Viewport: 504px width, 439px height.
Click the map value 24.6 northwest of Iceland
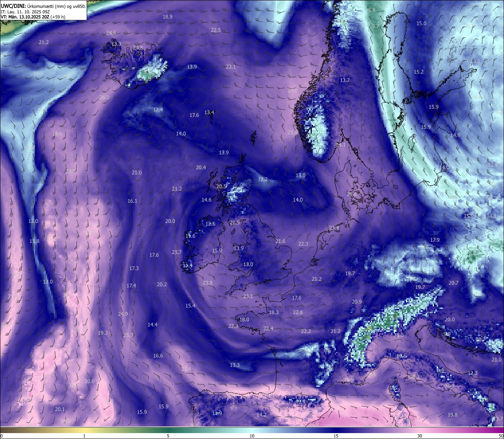[111, 33]
